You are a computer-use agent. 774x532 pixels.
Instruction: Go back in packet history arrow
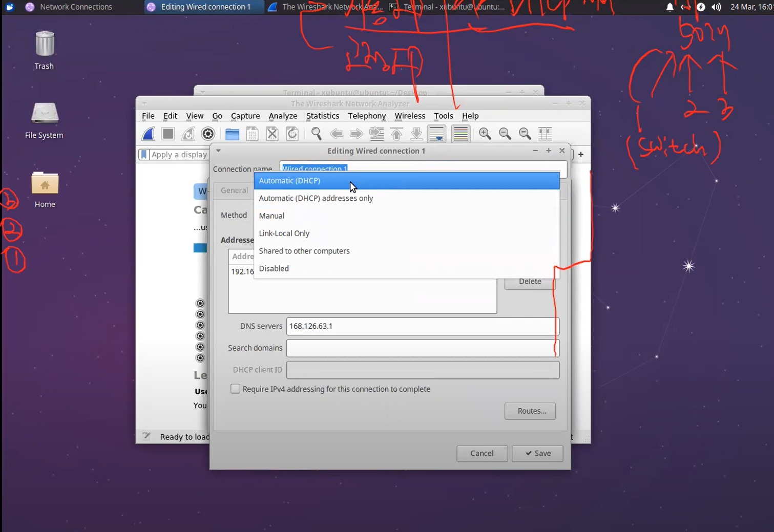click(x=337, y=134)
